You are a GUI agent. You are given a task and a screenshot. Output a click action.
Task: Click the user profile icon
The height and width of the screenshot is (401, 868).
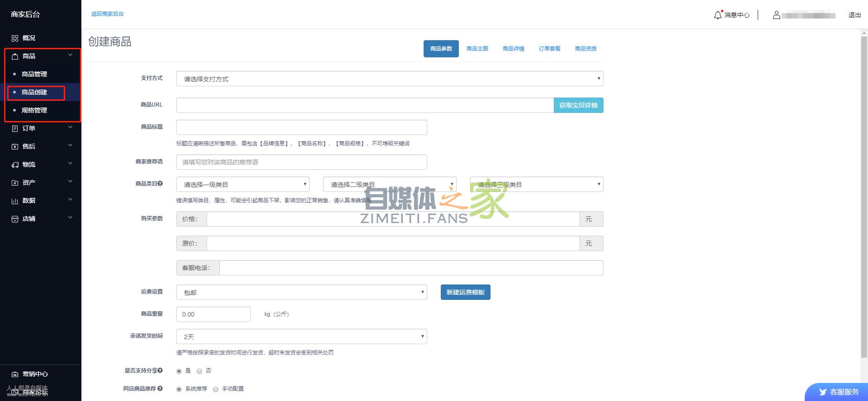tap(776, 15)
